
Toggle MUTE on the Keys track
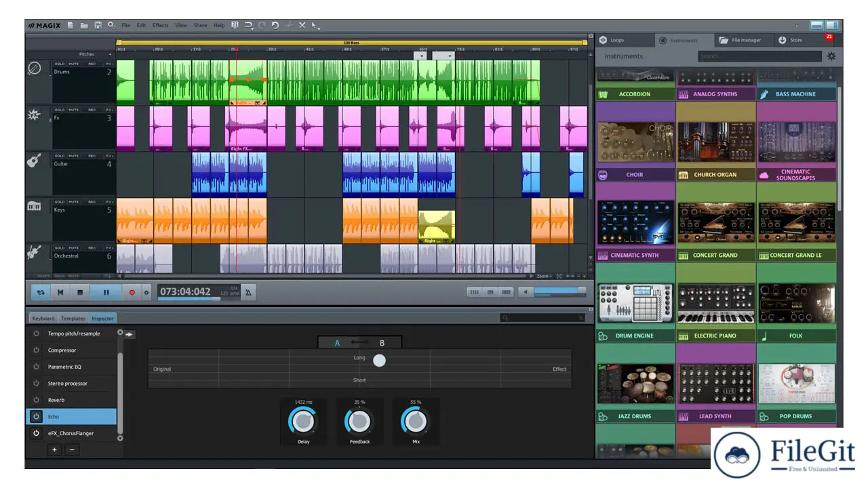73,202
